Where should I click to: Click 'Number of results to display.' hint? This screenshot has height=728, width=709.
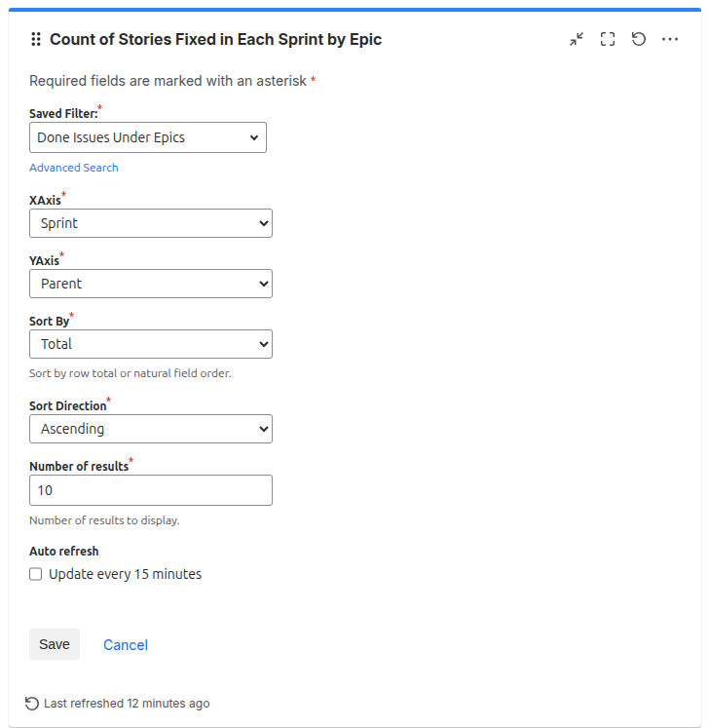pyautogui.click(x=104, y=520)
